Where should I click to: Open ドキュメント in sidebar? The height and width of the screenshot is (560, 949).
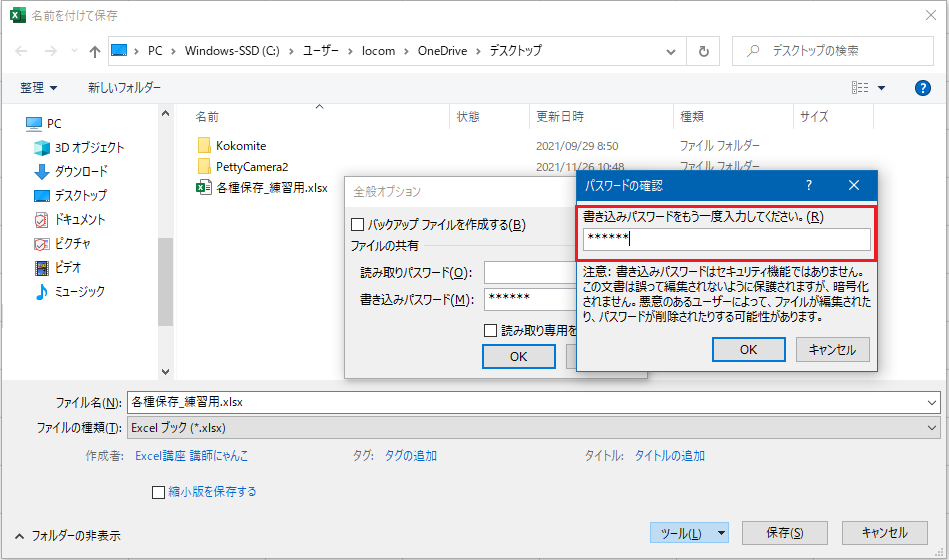tap(70, 219)
